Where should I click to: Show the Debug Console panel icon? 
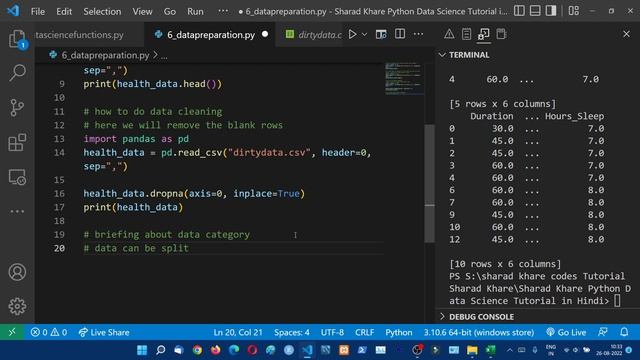pos(501,34)
